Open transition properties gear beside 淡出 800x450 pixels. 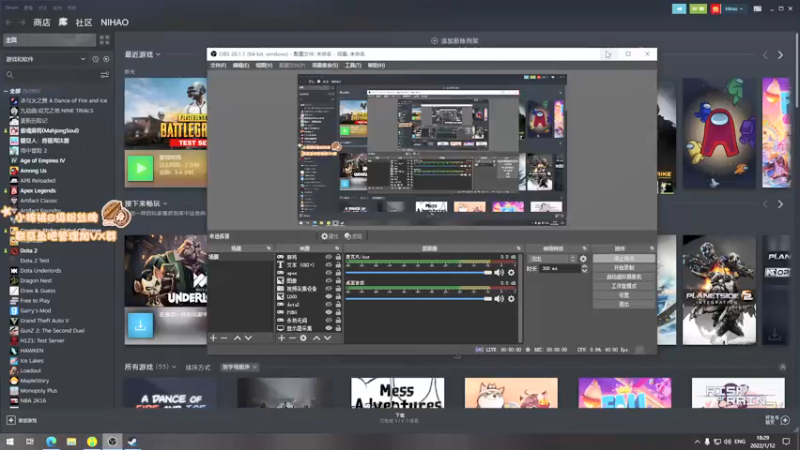pyautogui.click(x=583, y=259)
